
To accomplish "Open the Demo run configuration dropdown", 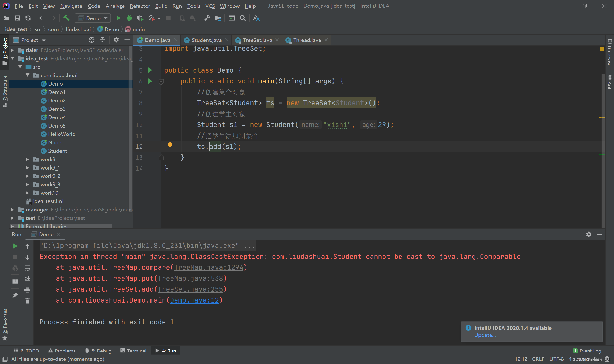I will 93,18.
